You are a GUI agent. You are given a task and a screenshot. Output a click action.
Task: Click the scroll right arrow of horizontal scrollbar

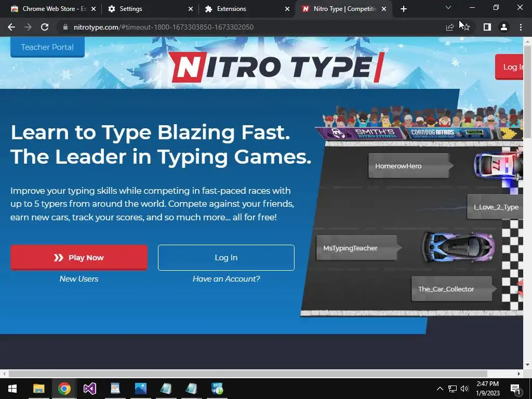tap(519, 374)
